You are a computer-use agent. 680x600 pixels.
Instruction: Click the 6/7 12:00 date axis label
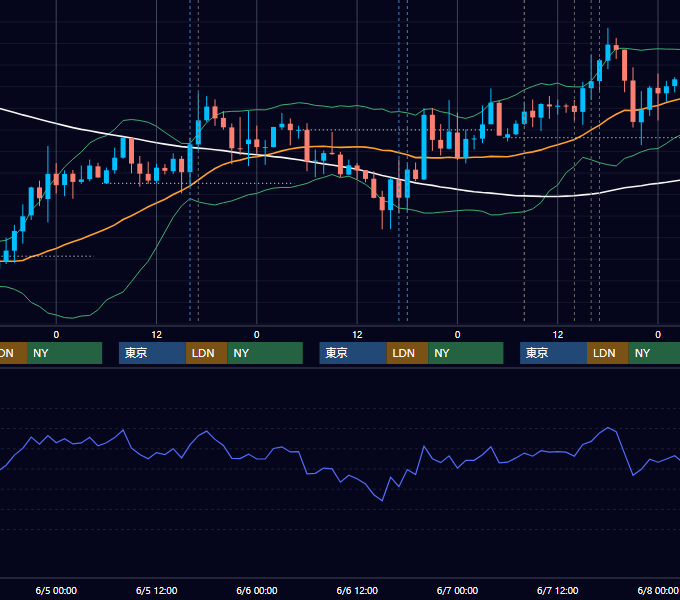click(x=557, y=590)
